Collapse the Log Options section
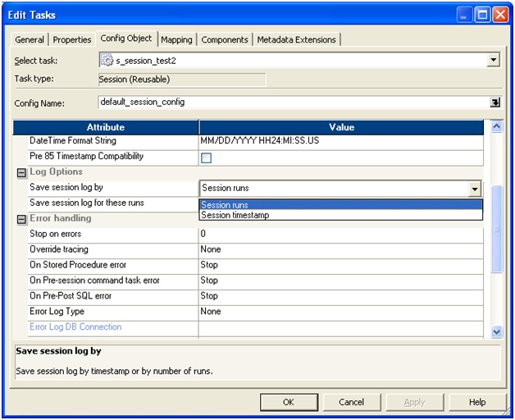The image size is (515, 420). (x=21, y=172)
